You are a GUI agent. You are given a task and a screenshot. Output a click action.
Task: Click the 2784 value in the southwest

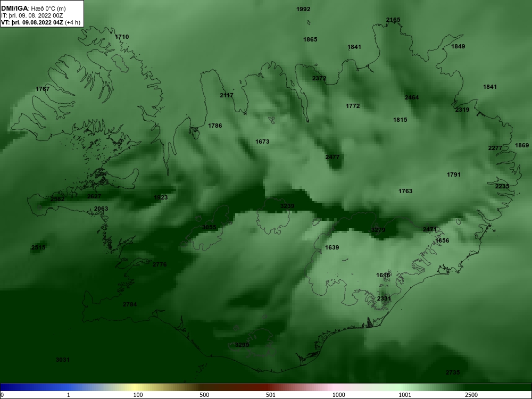(x=130, y=304)
